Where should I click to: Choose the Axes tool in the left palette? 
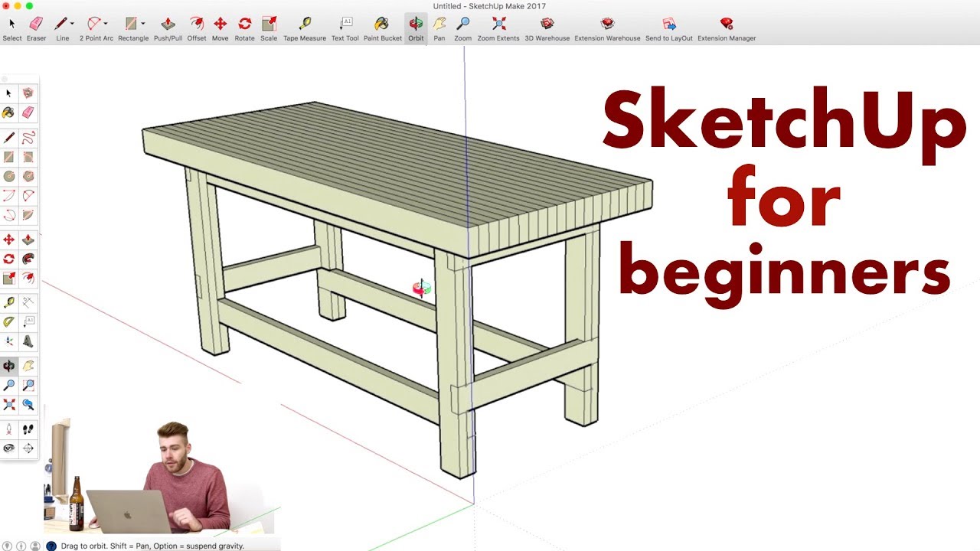click(x=9, y=341)
